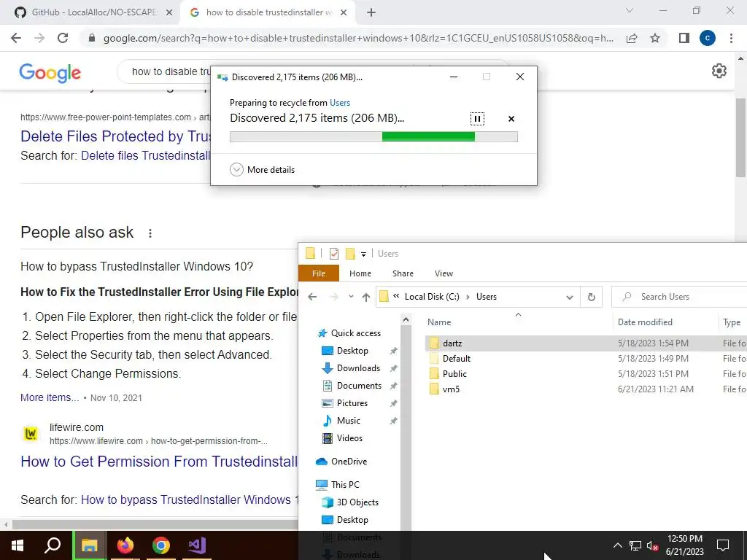
Task: Go up one folder level in Explorer
Action: coord(366,297)
